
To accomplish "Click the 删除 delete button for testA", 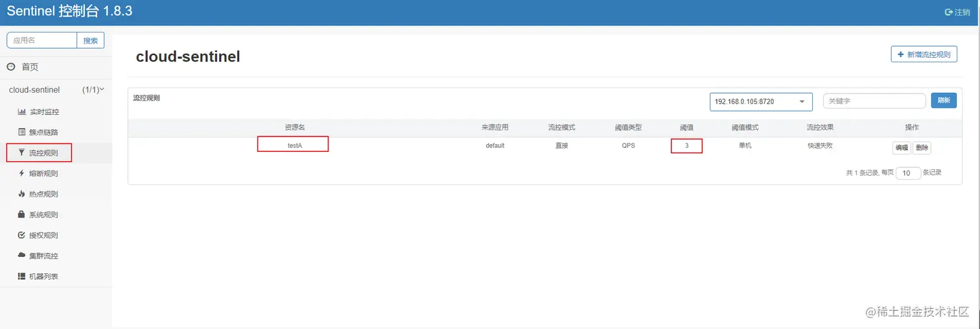I will 922,148.
